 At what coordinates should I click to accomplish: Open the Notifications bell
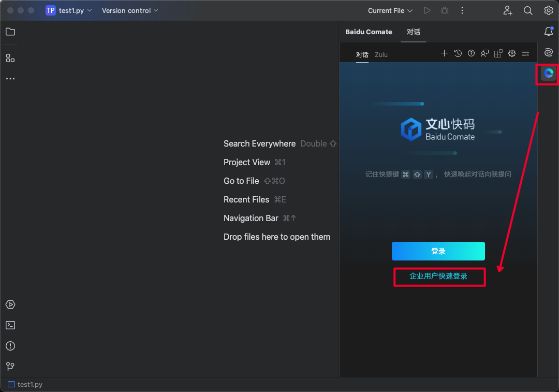click(549, 32)
